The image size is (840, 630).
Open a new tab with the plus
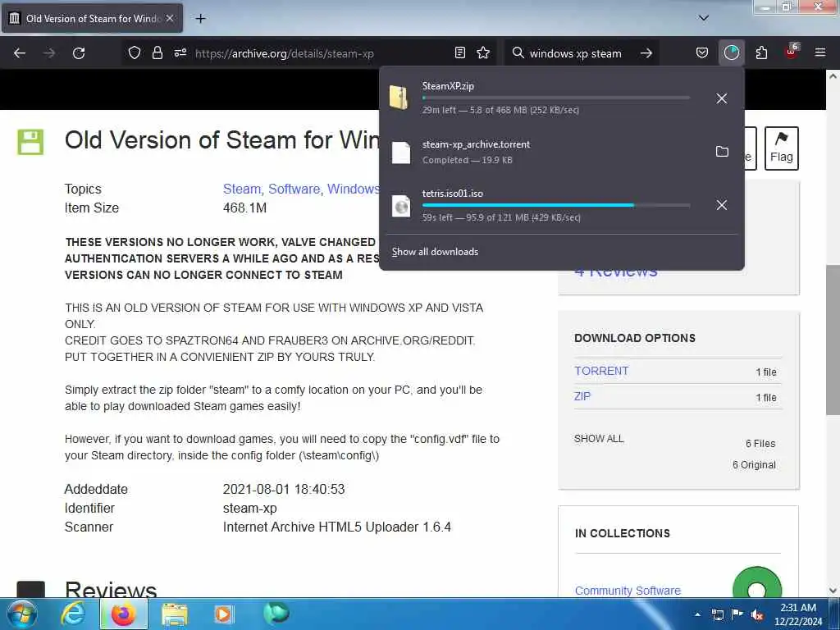pyautogui.click(x=200, y=19)
